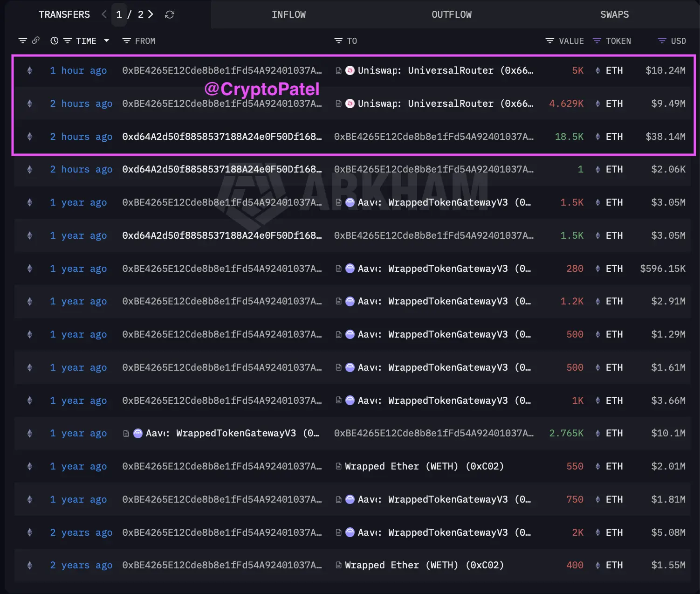
Task: Filter by the TO column
Action: pos(338,41)
